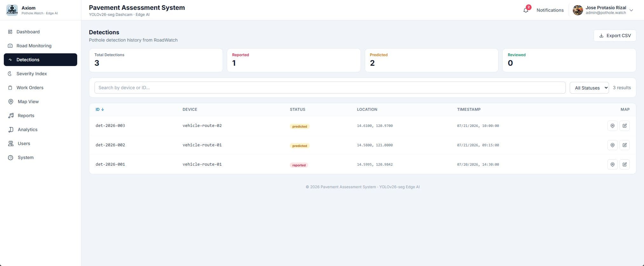The width and height of the screenshot is (644, 266).
Task: Expand the user account menu chevron
Action: click(631, 10)
